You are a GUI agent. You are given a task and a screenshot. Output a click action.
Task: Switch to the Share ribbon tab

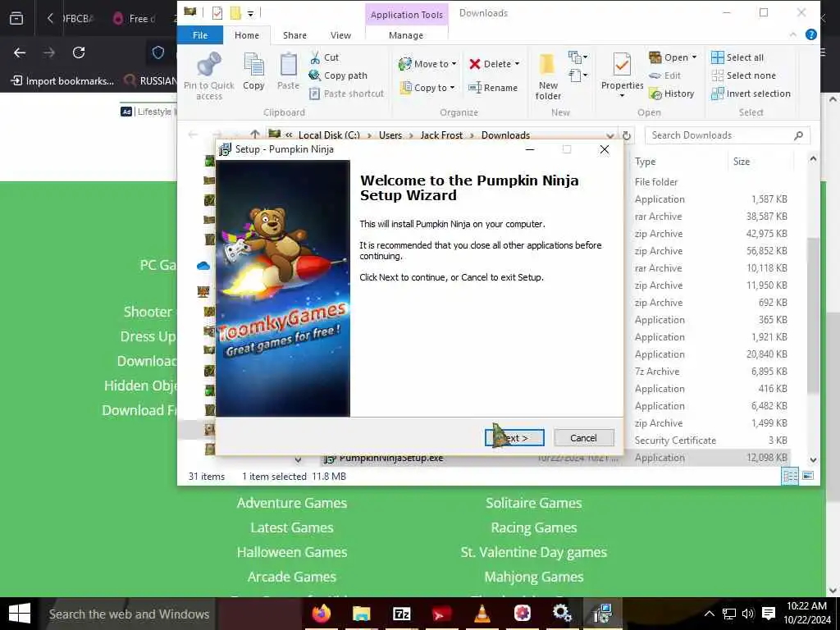coord(294,35)
